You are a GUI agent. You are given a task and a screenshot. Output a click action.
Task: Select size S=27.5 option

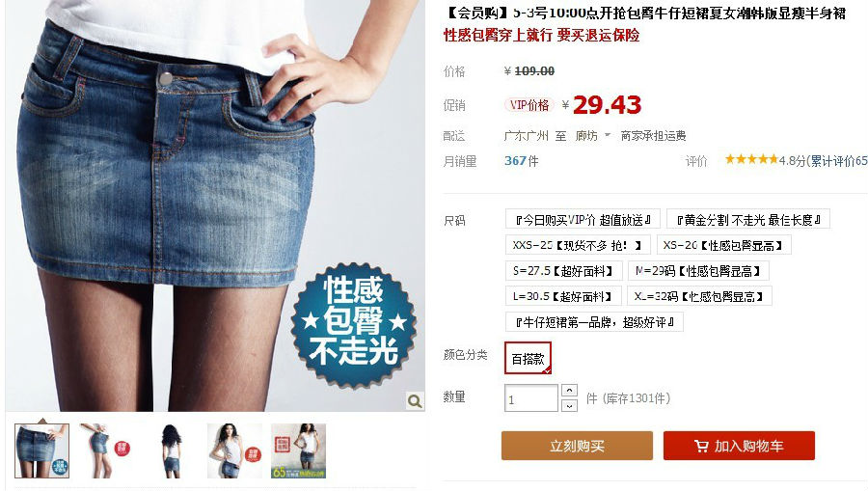click(563, 271)
